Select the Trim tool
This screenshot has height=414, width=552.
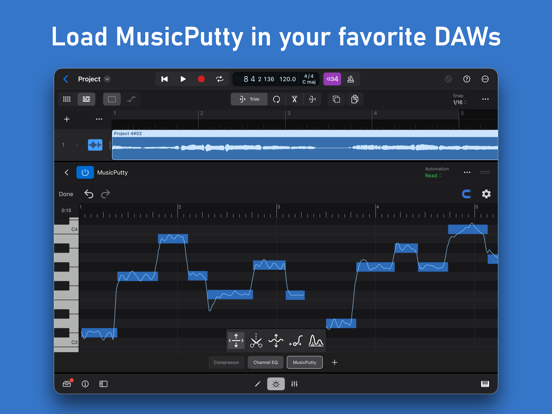[249, 99]
